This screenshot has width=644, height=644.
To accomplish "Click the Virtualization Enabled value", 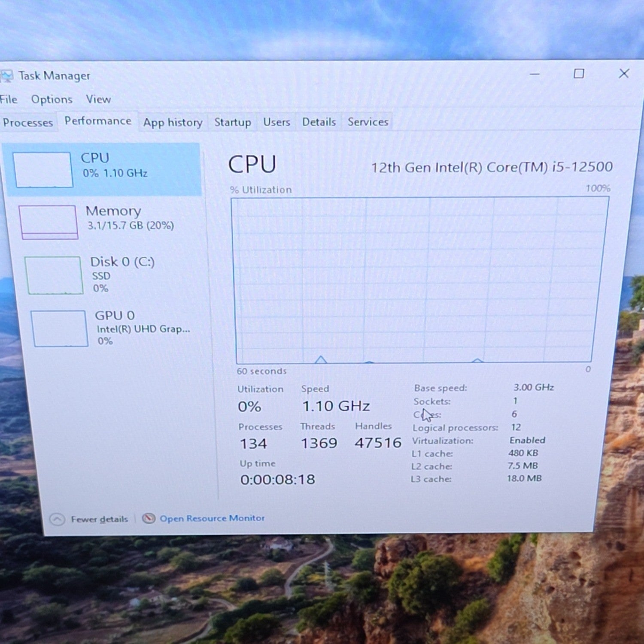I will [527, 440].
